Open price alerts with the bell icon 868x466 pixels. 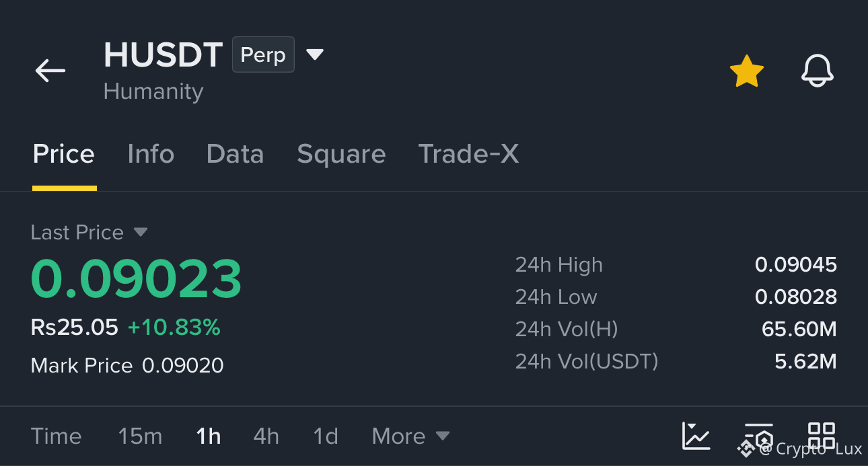[818, 71]
